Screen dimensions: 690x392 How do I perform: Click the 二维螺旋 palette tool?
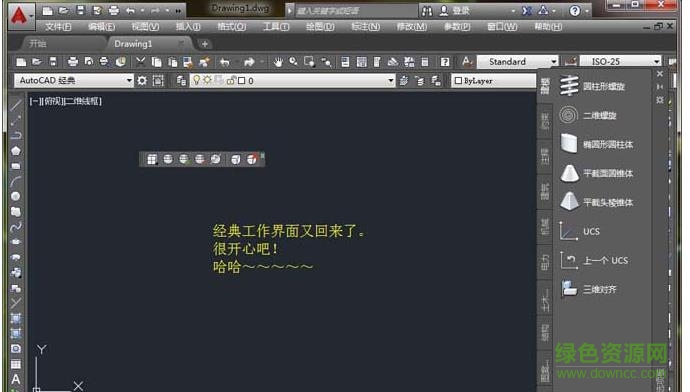588,115
